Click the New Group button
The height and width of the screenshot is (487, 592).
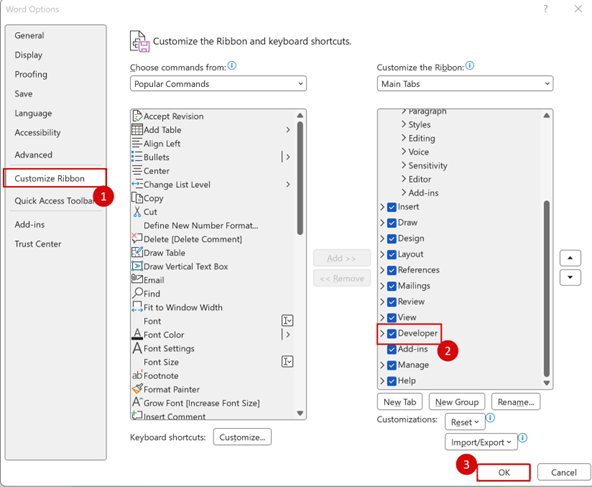pos(457,402)
